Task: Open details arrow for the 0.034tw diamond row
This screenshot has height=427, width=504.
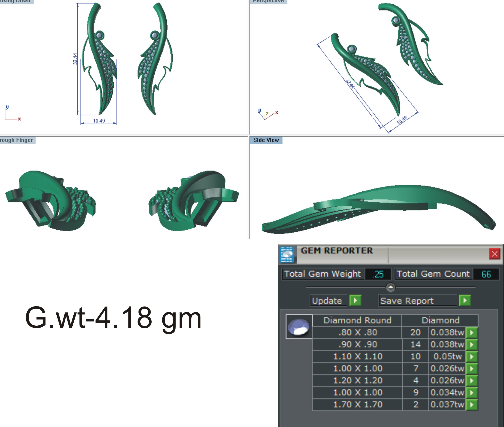Action: pos(472,393)
